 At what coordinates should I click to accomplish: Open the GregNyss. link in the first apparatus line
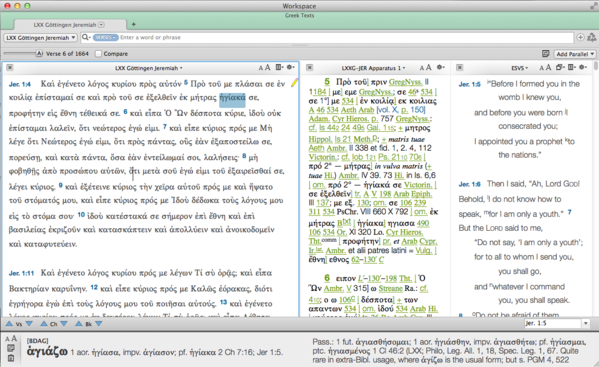coord(405,82)
